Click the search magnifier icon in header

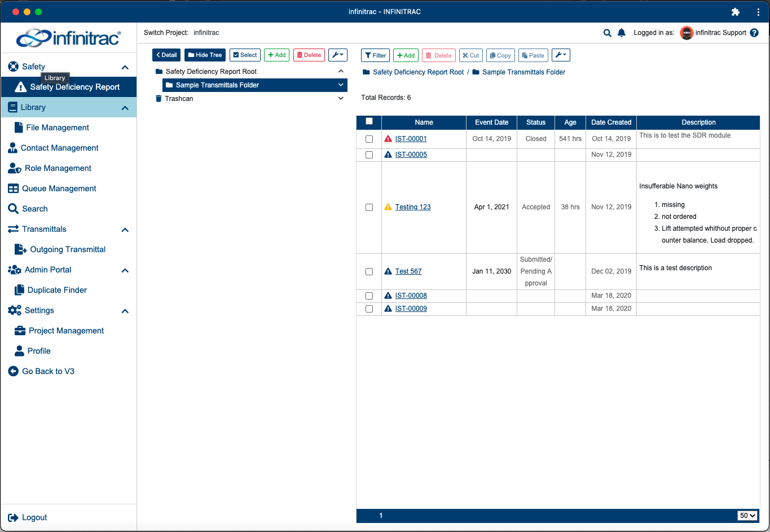point(608,33)
